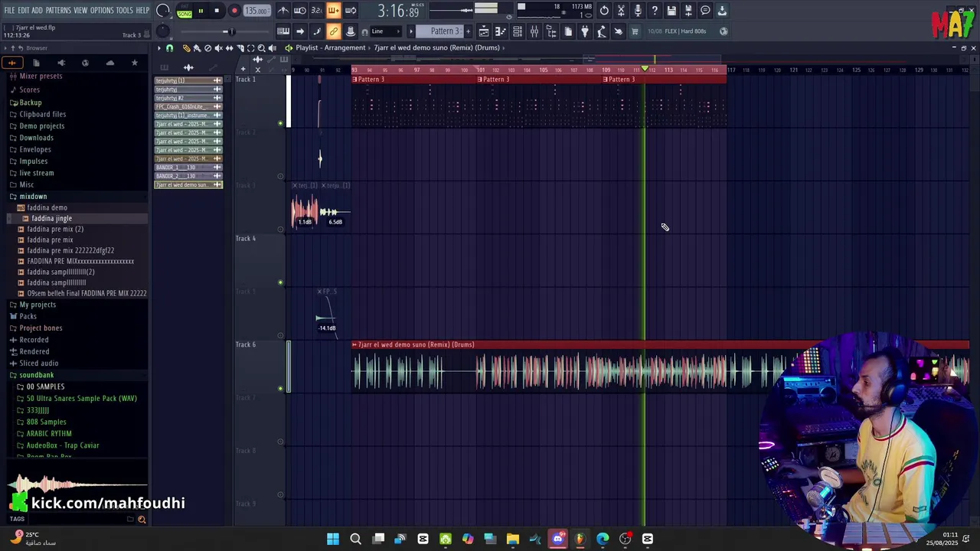Open the OPTIONS menu
The height and width of the screenshot is (551, 980).
(102, 10)
